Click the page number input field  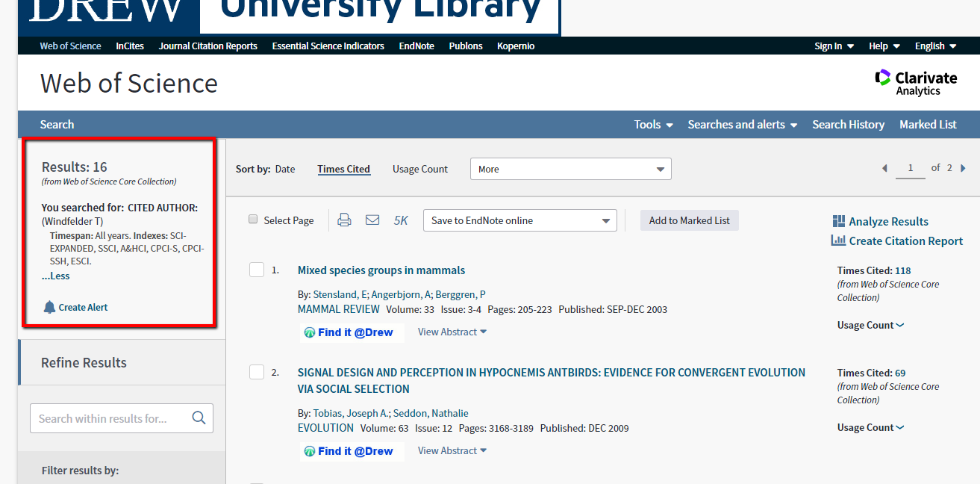click(x=911, y=168)
